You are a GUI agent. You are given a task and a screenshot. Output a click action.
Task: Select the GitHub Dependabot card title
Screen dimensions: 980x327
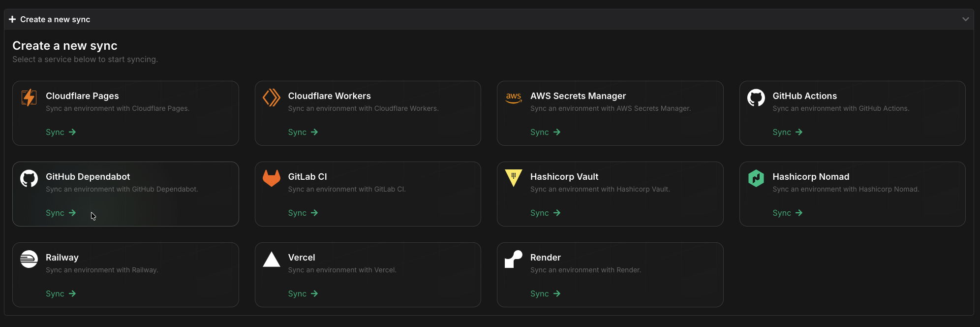point(88,177)
